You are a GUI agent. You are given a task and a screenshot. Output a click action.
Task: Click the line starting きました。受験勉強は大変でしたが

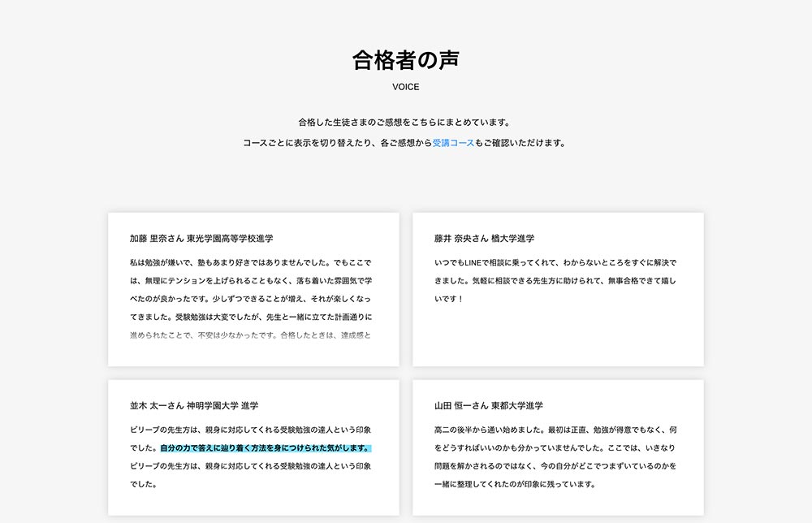(x=250, y=317)
